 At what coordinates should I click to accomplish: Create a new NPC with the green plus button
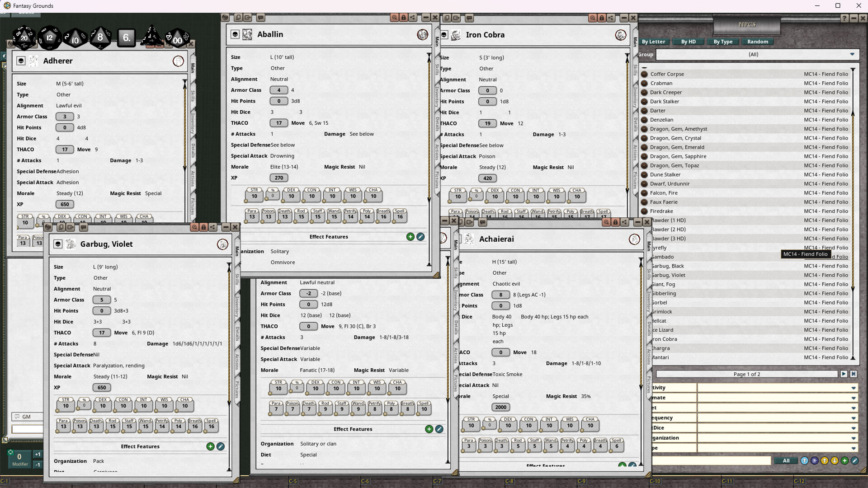(844, 460)
